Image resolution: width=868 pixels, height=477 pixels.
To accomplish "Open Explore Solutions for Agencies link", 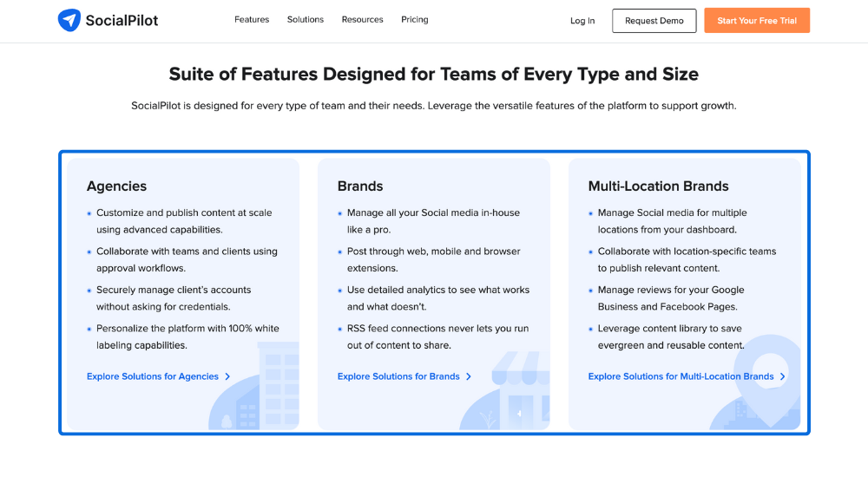I will tap(153, 376).
